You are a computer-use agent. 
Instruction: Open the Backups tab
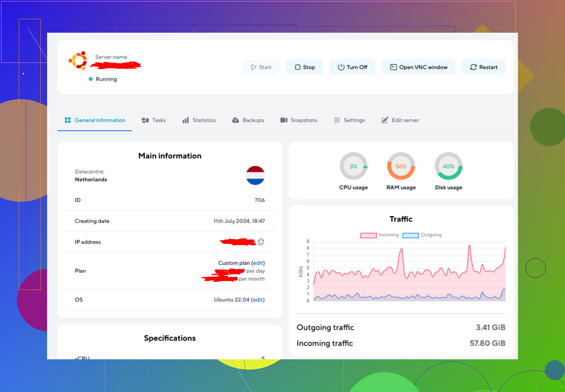coord(248,120)
